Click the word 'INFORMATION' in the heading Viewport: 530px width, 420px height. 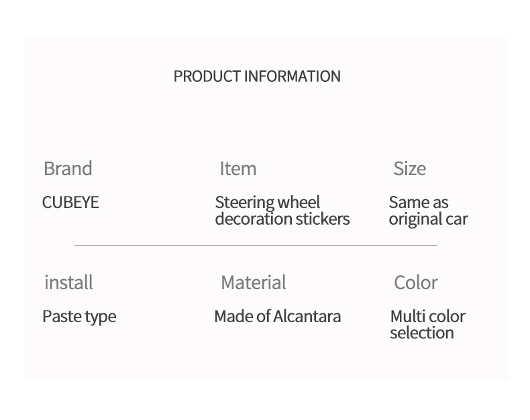[x=293, y=76]
